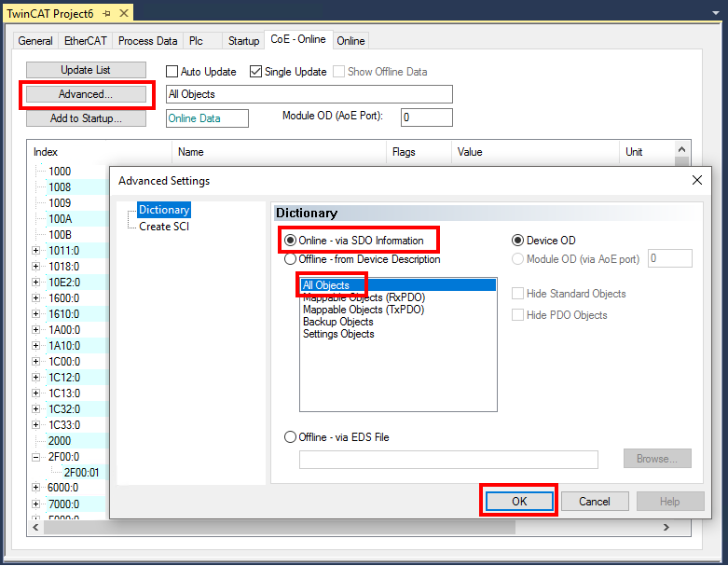Expand index 6000:0 node
This screenshot has height=566, width=728.
pos(35,488)
